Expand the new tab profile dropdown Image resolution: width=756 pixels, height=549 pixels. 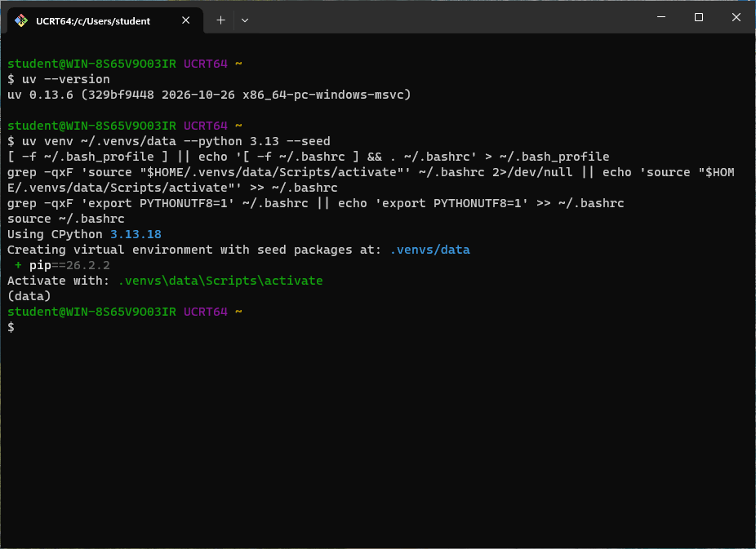tap(245, 20)
